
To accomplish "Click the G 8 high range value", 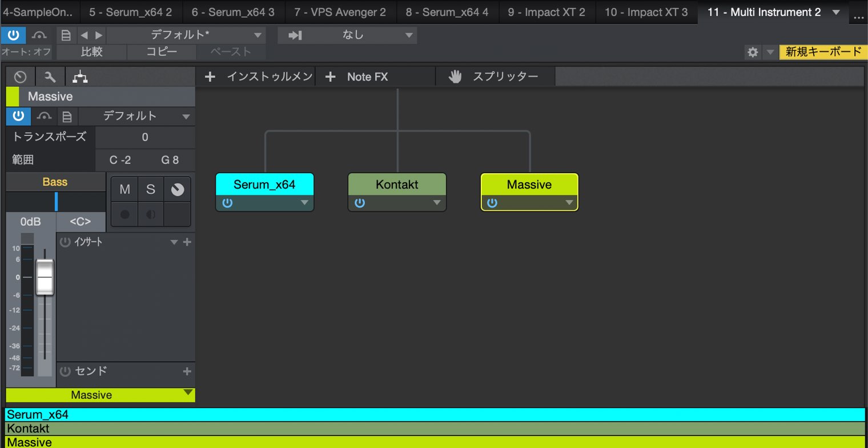I will point(170,160).
